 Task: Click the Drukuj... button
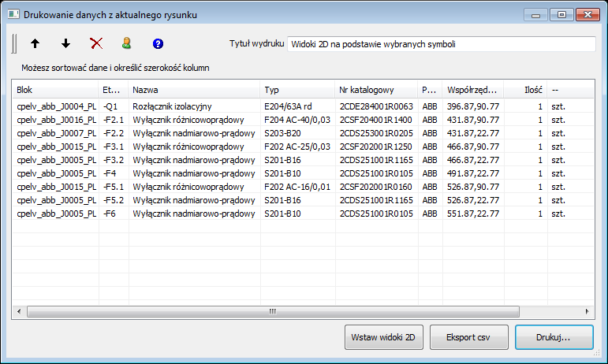(554, 336)
